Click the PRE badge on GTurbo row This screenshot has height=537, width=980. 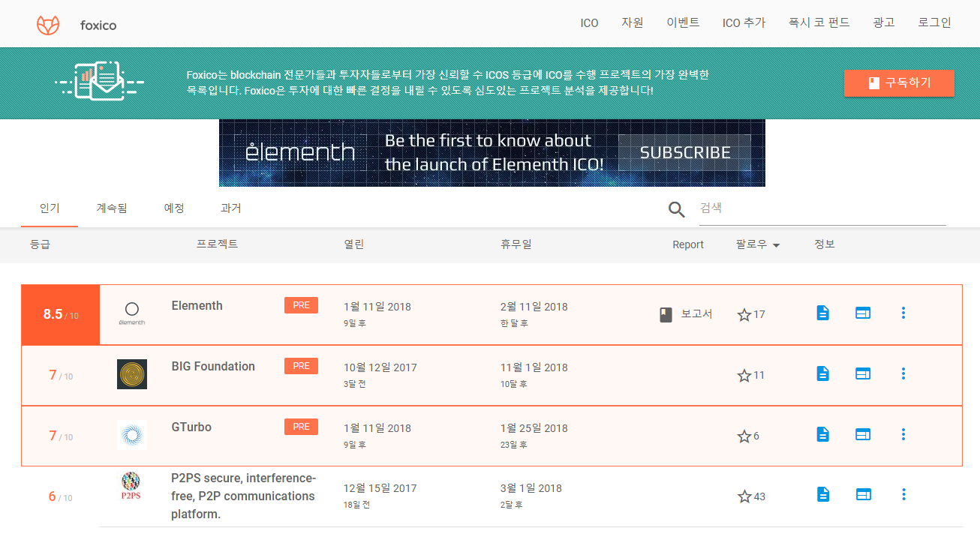pos(301,427)
